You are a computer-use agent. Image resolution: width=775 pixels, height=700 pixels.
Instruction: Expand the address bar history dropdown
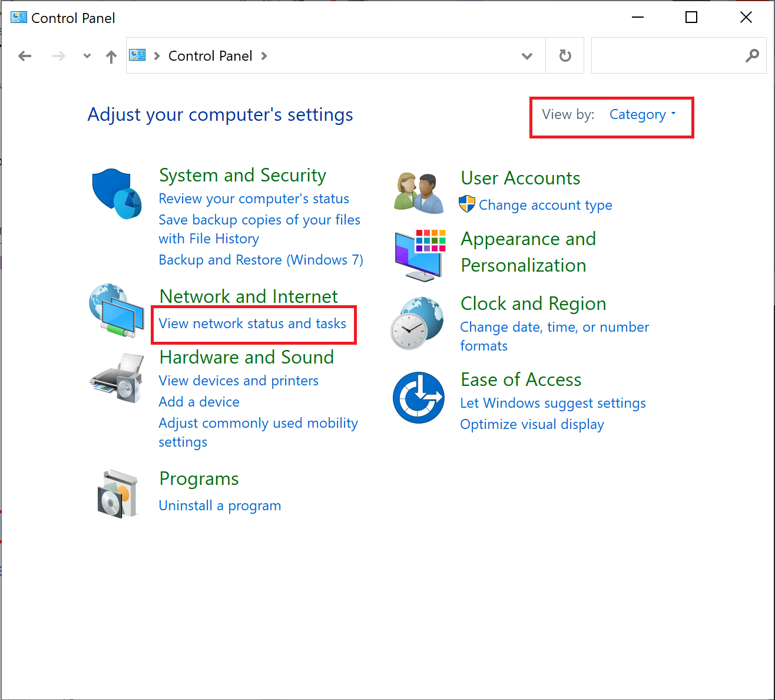[527, 56]
